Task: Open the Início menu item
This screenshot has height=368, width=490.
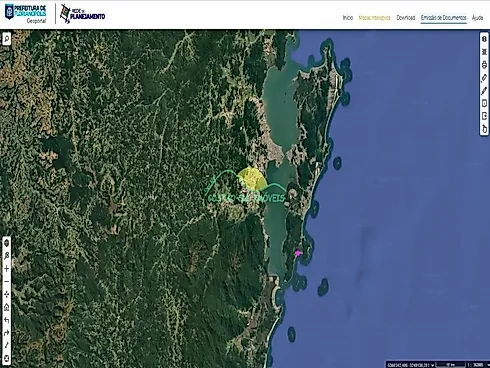Action: (x=348, y=18)
